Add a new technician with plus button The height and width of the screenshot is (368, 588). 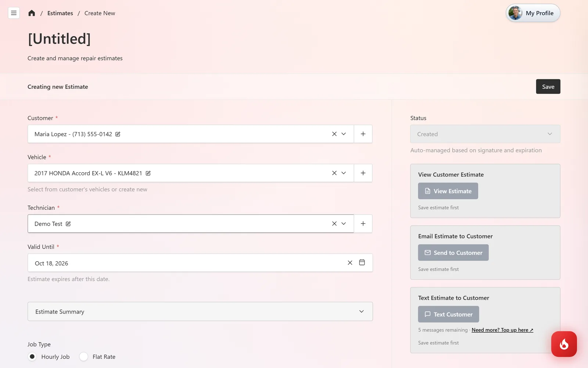363,223
